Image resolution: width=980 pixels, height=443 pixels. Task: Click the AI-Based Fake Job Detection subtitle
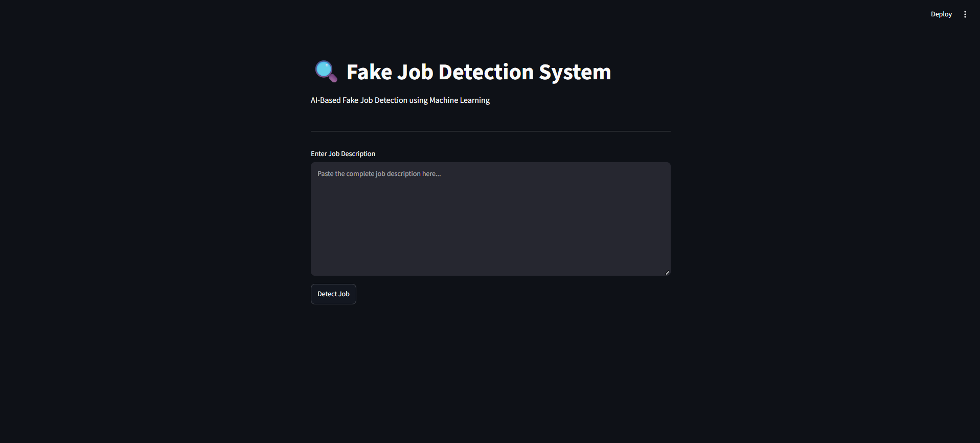[x=400, y=100]
